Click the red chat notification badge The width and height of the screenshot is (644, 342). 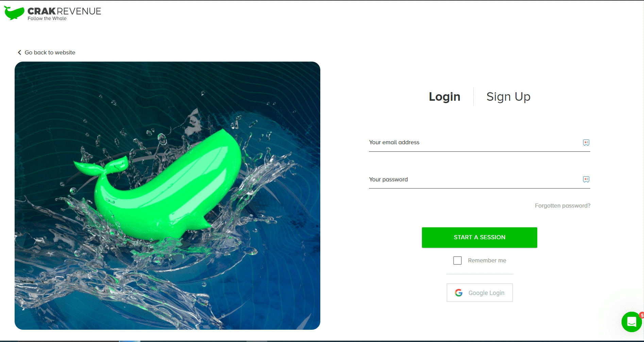(641, 315)
